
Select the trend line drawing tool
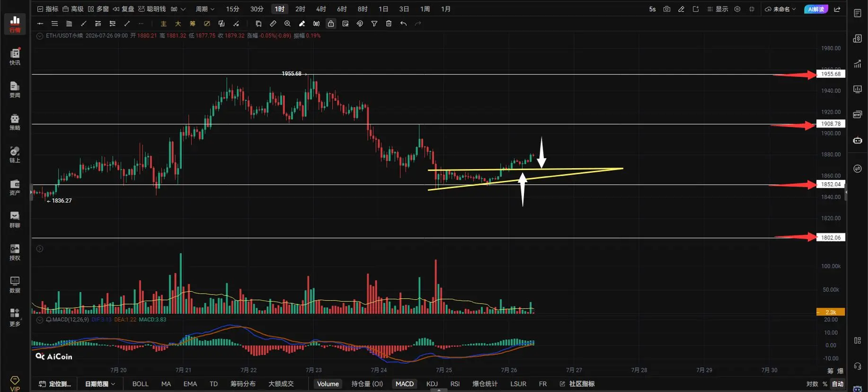[x=84, y=24]
